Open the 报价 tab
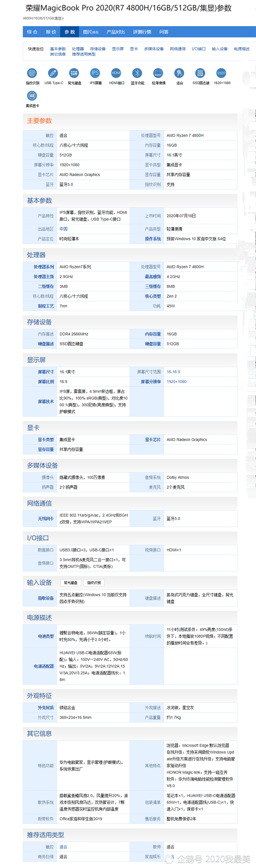256x868 pixels. [51, 32]
